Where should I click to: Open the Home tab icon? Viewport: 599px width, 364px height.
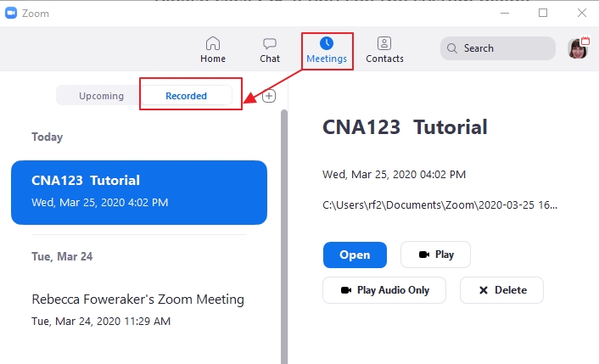(x=213, y=43)
